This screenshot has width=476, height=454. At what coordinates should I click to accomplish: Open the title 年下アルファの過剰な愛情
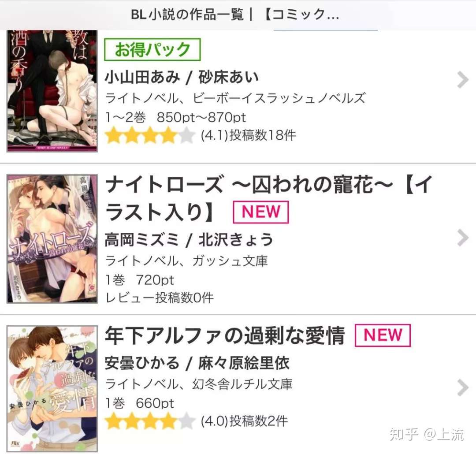coord(225,335)
